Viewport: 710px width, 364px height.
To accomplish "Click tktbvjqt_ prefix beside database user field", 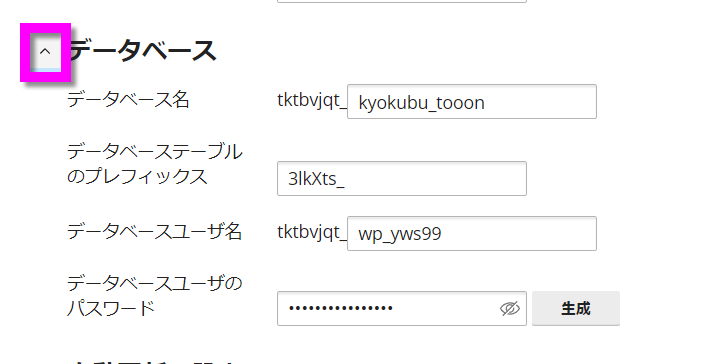I will click(312, 233).
